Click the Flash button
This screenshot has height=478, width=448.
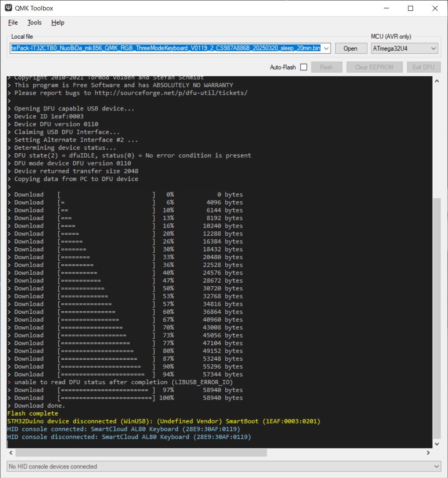pos(326,67)
